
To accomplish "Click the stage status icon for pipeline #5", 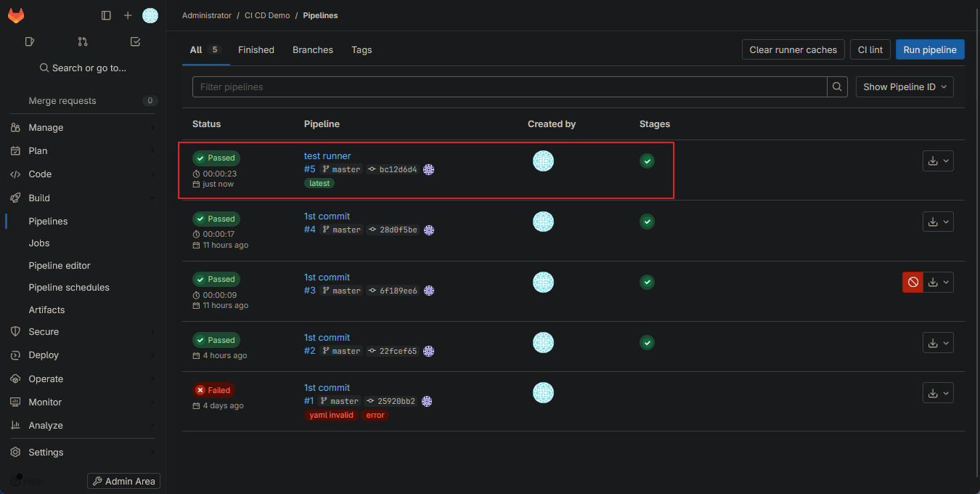I will click(647, 161).
